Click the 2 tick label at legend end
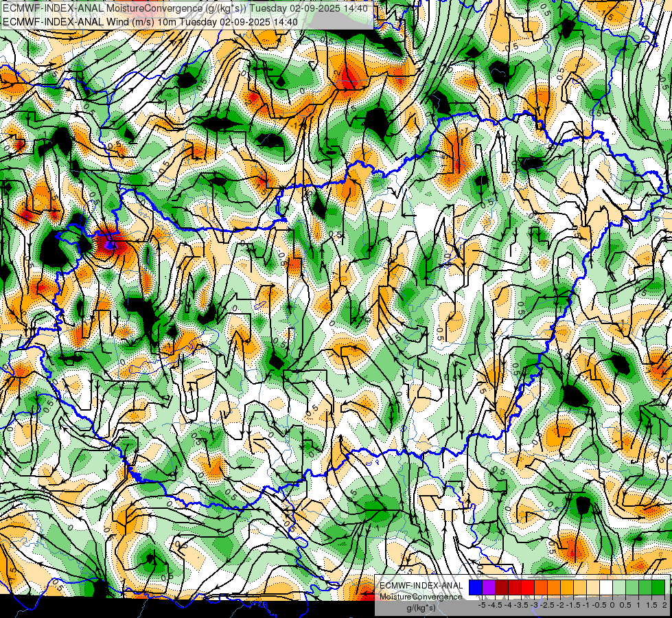 pyautogui.click(x=664, y=605)
